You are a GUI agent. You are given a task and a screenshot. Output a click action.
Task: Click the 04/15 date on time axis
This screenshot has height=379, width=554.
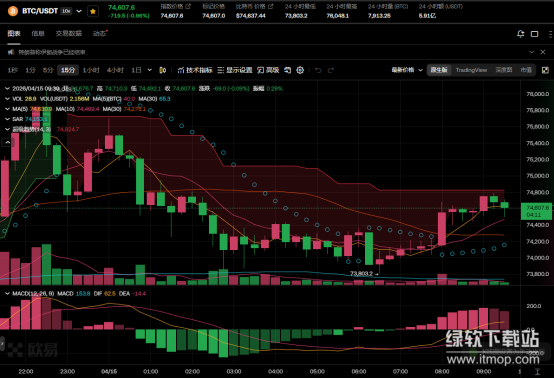(x=109, y=372)
